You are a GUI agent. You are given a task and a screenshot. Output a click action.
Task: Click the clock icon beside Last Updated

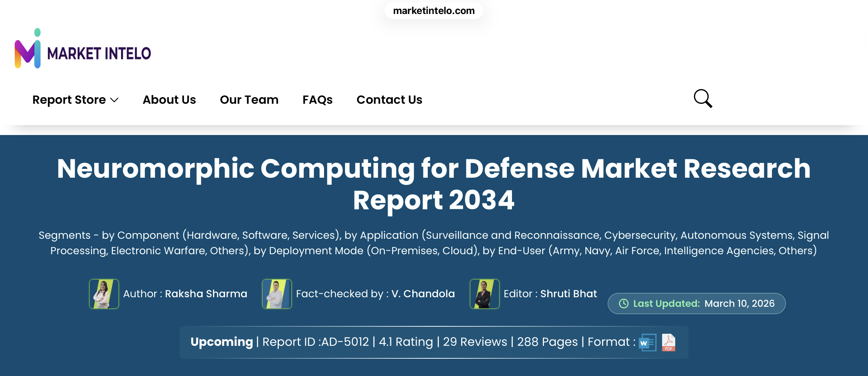pyautogui.click(x=623, y=304)
